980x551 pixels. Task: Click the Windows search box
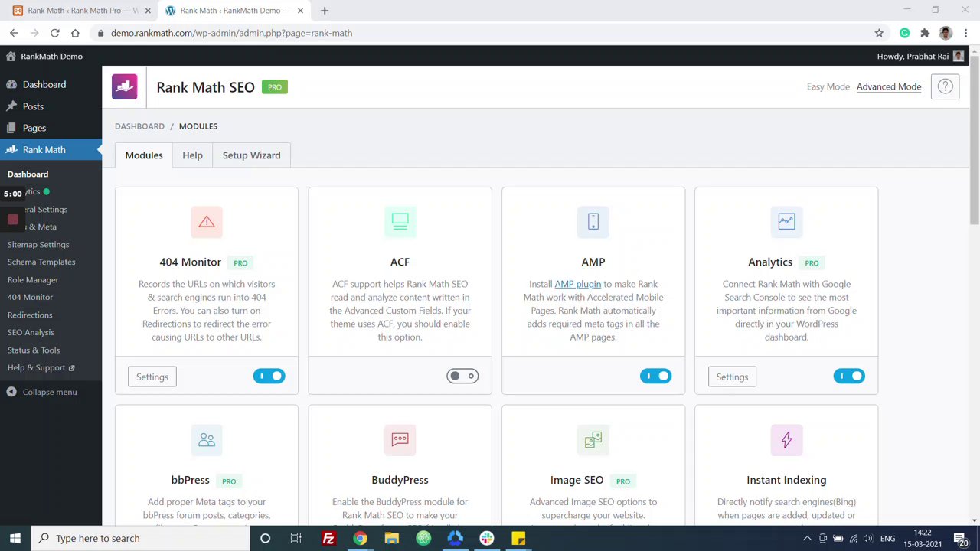[141, 538]
